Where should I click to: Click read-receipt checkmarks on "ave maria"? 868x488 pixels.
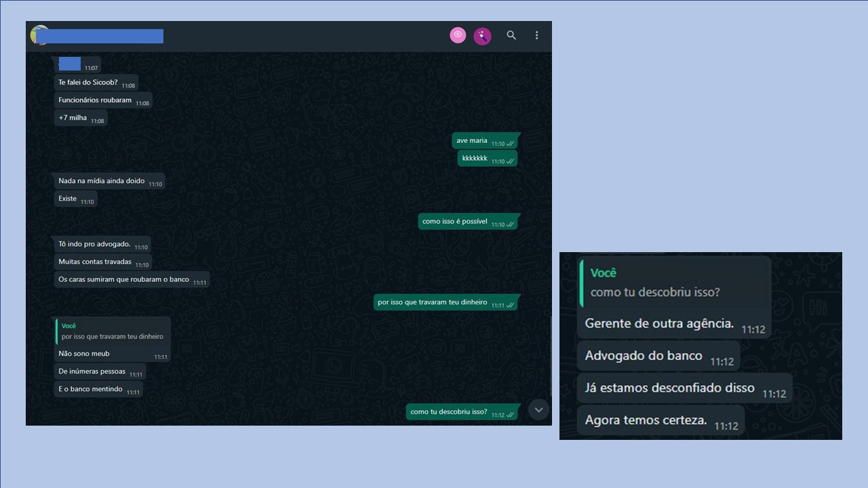point(510,144)
